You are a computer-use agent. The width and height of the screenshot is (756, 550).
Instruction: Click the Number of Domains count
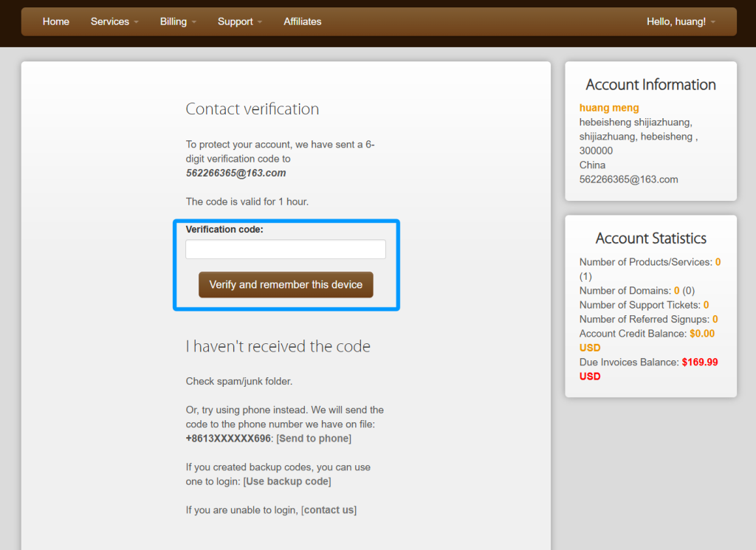(x=676, y=291)
